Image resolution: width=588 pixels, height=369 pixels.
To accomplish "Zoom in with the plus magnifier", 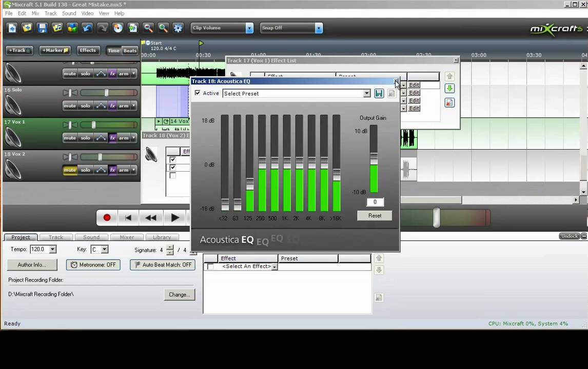I will (x=163, y=28).
